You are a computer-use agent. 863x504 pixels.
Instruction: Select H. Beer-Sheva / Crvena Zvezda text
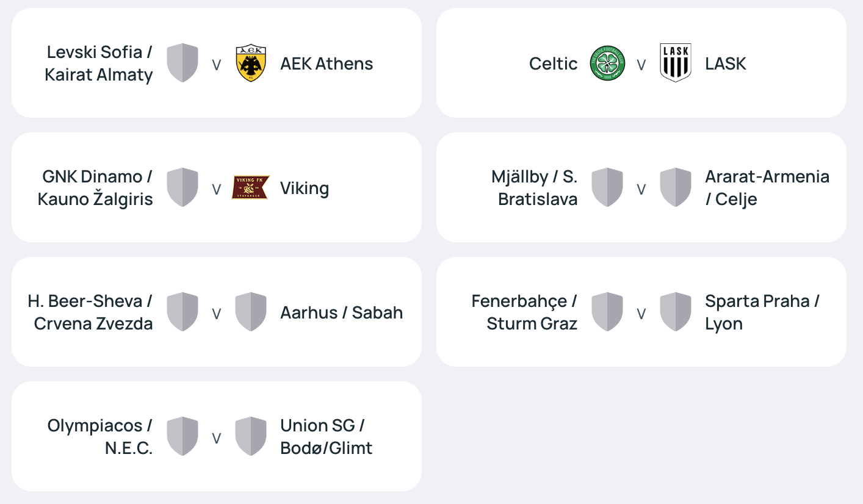[90, 312]
